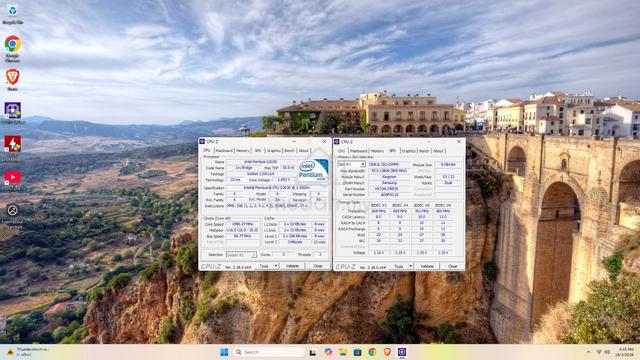Image resolution: width=640 pixels, height=360 pixels.
Task: Switch to Mainboard tab in left CPU-Z window
Action: pyautogui.click(x=224, y=151)
